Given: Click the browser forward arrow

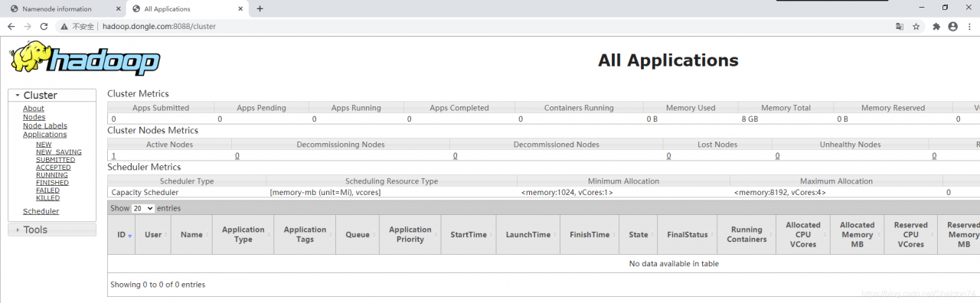Looking at the screenshot, I should (x=28, y=26).
